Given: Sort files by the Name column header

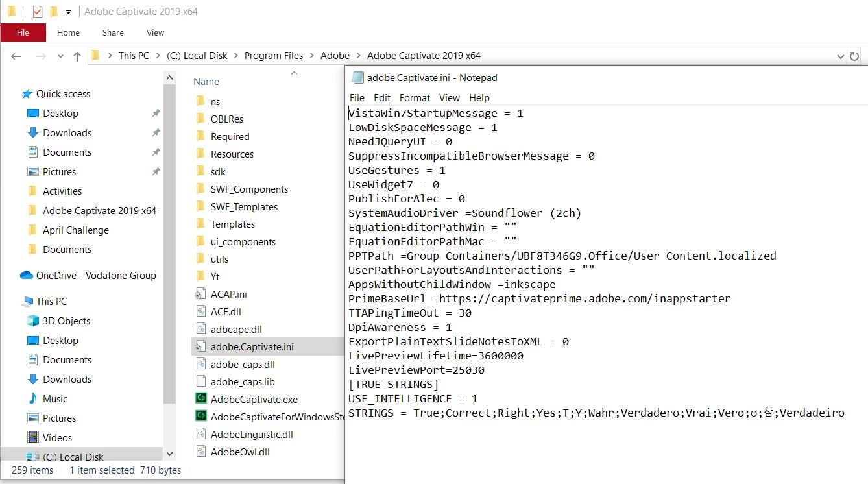Looking at the screenshot, I should point(206,82).
